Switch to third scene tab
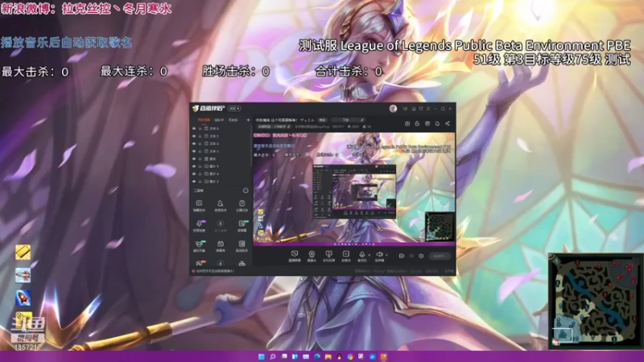The width and height of the screenshot is (644, 362). pos(233,120)
